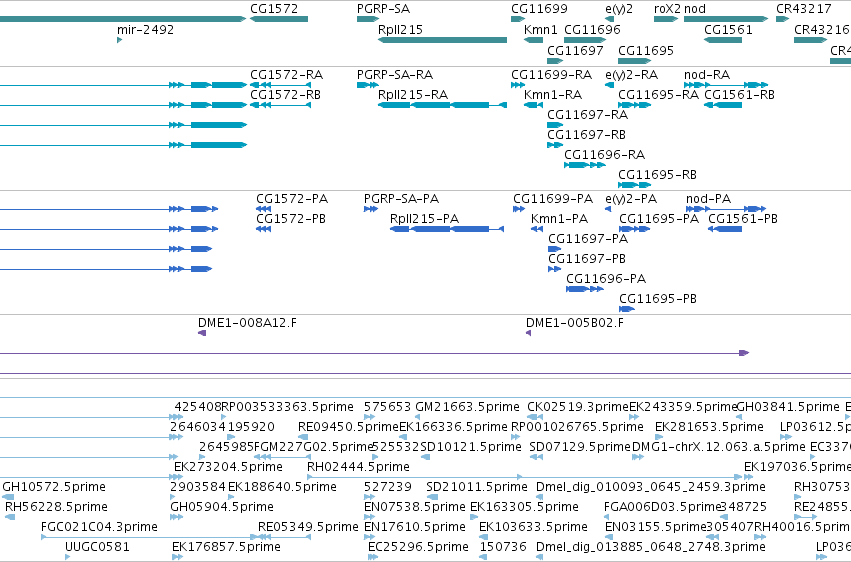Select the EK281653.5prime EST marker

pyautogui.click(x=659, y=437)
